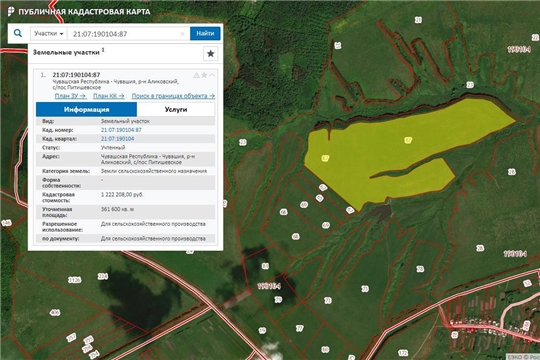
Task: Open the План ЗУ link
Action: pyautogui.click(x=71, y=96)
